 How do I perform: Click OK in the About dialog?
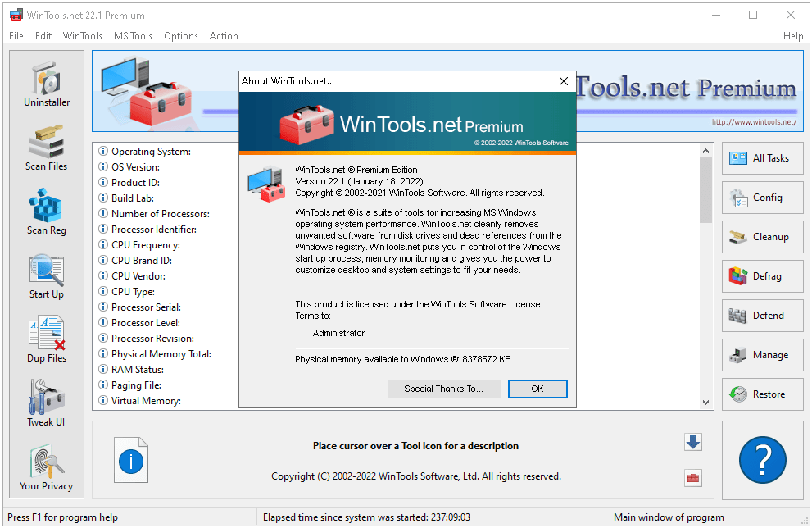point(538,389)
